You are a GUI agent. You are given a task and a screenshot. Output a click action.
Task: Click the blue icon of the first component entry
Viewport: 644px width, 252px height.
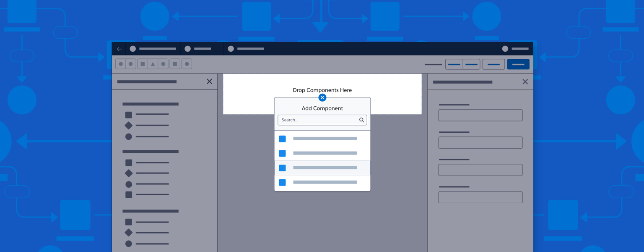(282, 139)
